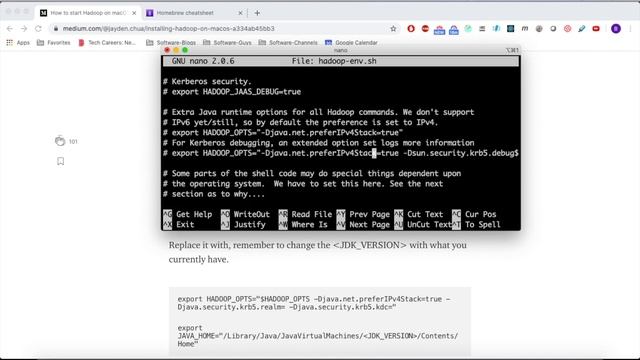640x360 pixels.
Task: Close the 'How to start Hadoop' tab
Action: pyautogui.click(x=134, y=13)
